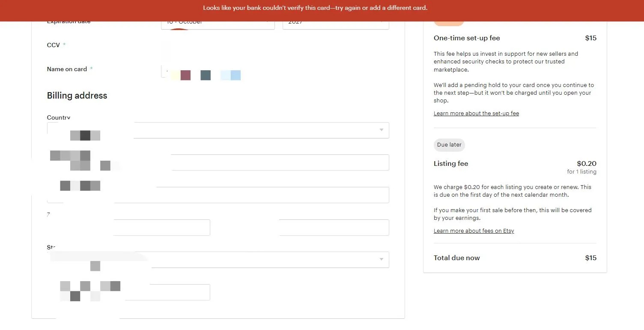644x330 pixels.
Task: Expand the State dropdown arrow
Action: (382, 259)
